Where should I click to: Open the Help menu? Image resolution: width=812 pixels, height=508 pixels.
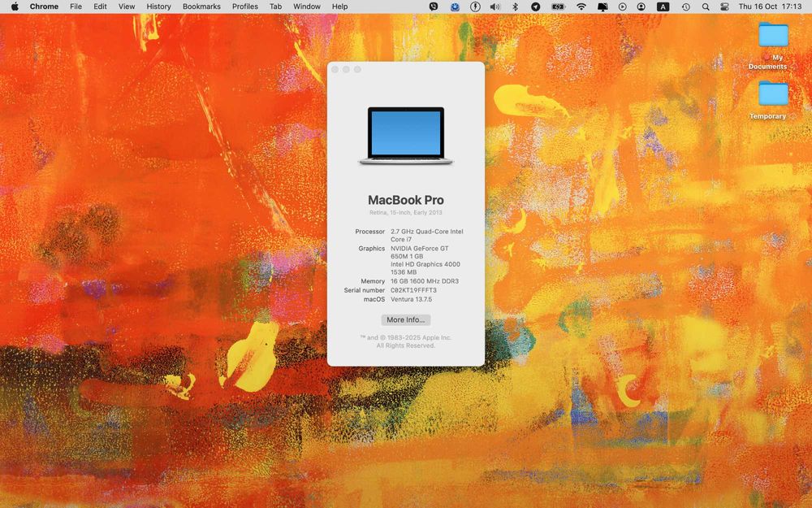[x=339, y=7]
